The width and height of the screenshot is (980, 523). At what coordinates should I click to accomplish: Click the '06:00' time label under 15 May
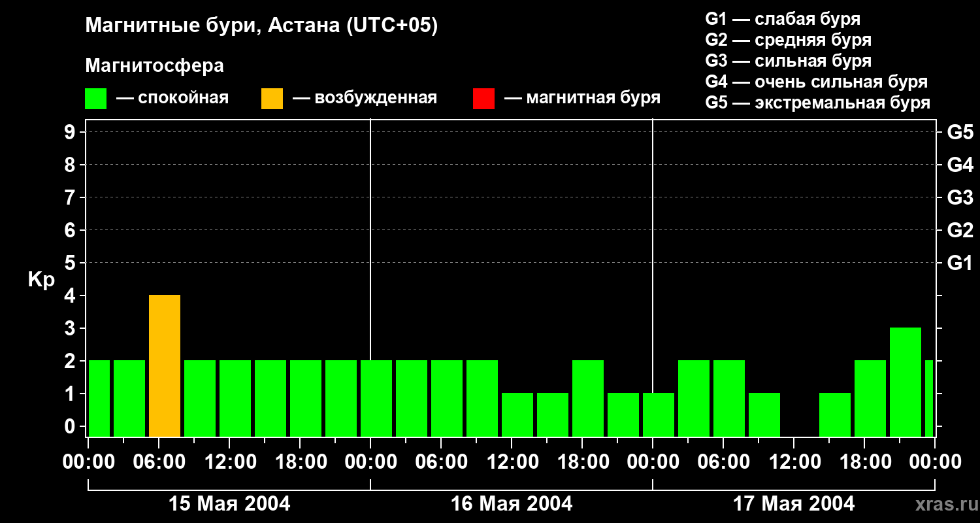click(x=159, y=462)
